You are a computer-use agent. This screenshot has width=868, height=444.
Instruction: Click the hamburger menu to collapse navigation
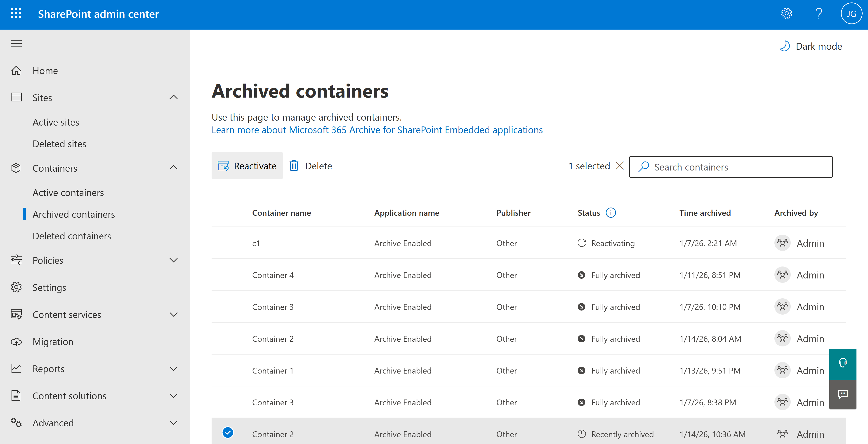pos(16,43)
